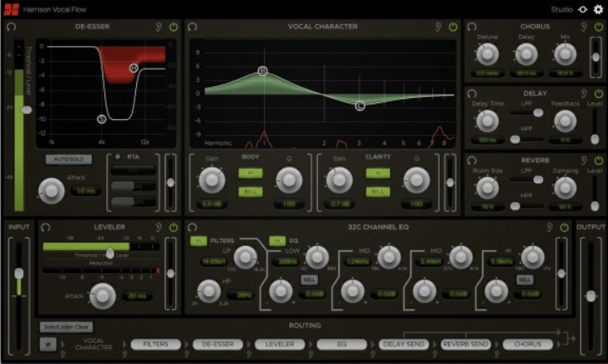Image resolution: width=608 pixels, height=364 pixels.
Task: Toggle Reverb power button
Action: point(599,160)
